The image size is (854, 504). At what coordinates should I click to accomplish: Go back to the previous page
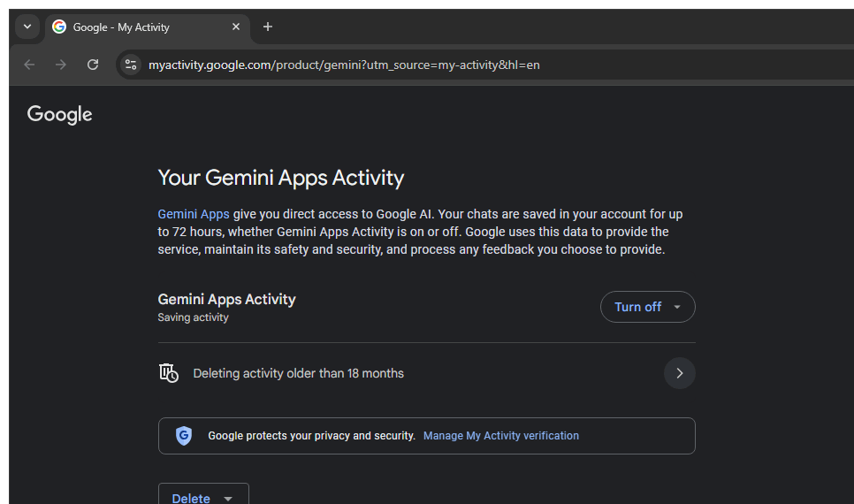(x=29, y=65)
